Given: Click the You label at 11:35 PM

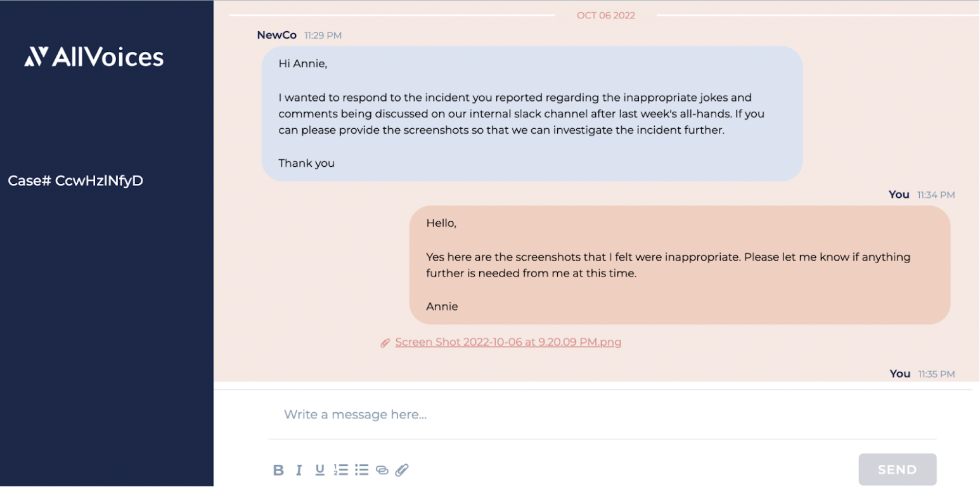Looking at the screenshot, I should coord(899,374).
